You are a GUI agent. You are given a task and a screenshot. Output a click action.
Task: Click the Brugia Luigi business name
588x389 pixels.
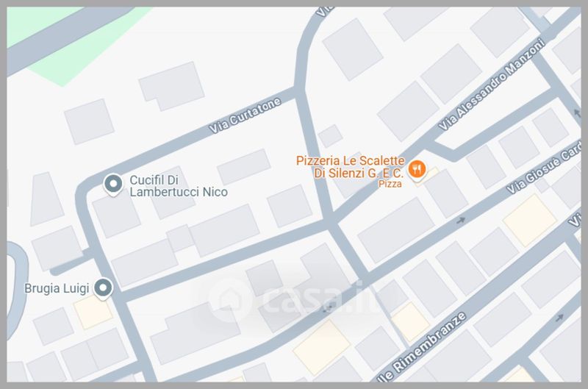coord(57,288)
